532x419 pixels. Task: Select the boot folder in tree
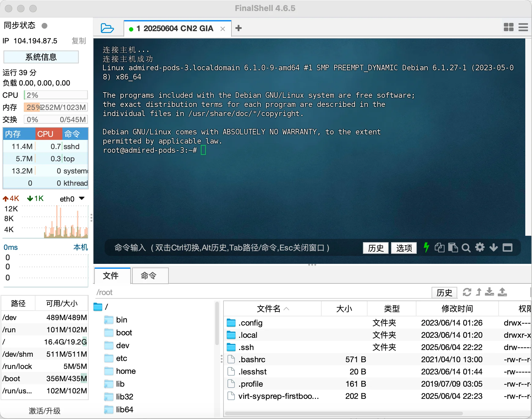[118, 333]
